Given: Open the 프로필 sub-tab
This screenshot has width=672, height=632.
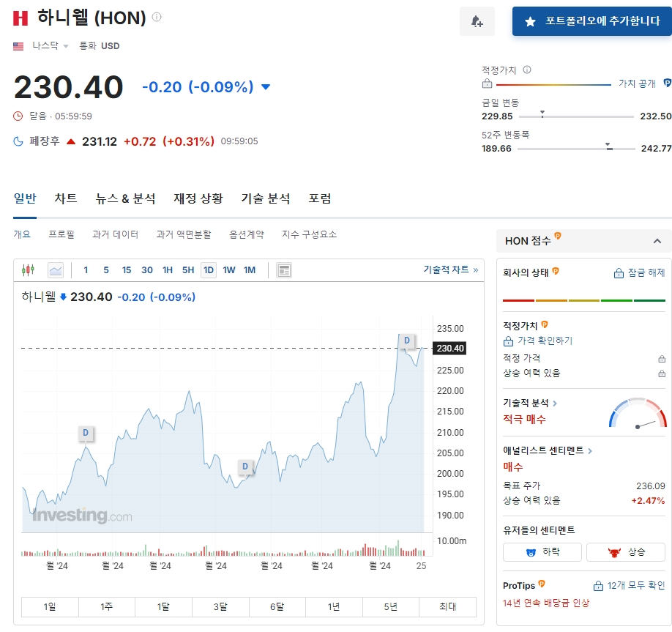Looking at the screenshot, I should 61,234.
